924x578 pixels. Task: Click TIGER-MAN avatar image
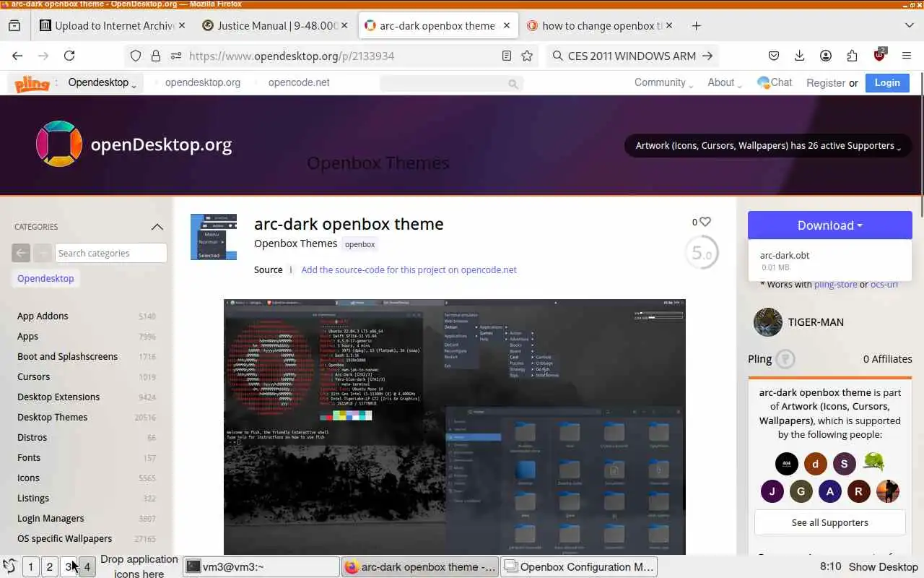[x=767, y=322]
